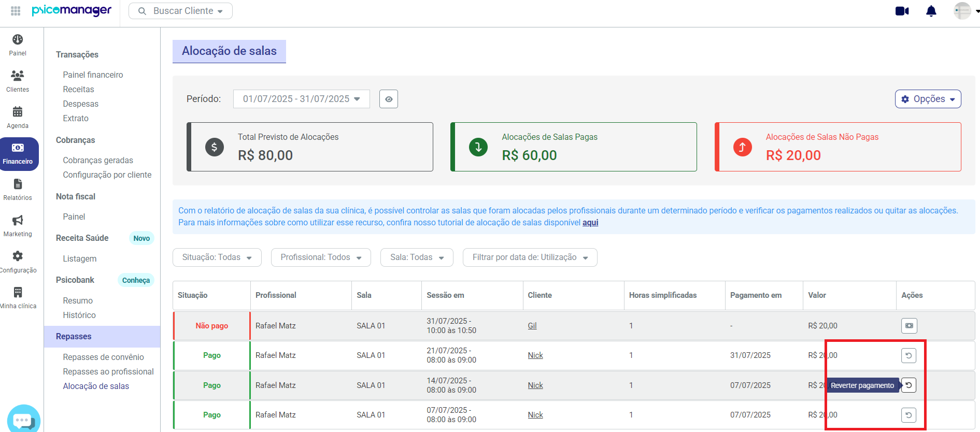
Task: Open Receitas menu item
Action: pos(79,90)
